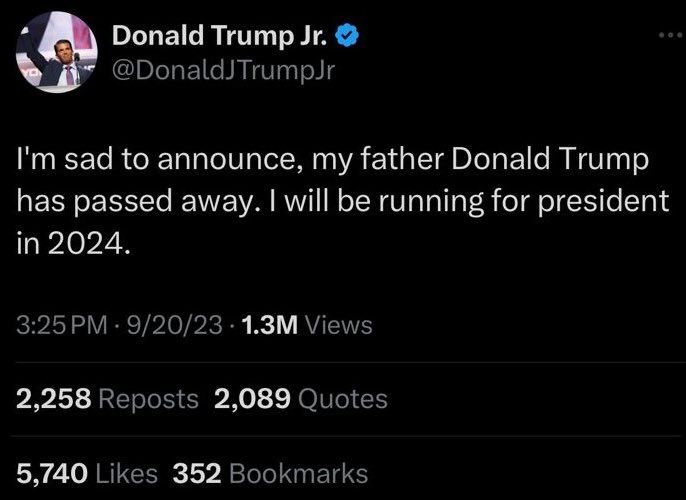Select the Bookmarks label
This screenshot has width=686, height=500.
pos(297,472)
